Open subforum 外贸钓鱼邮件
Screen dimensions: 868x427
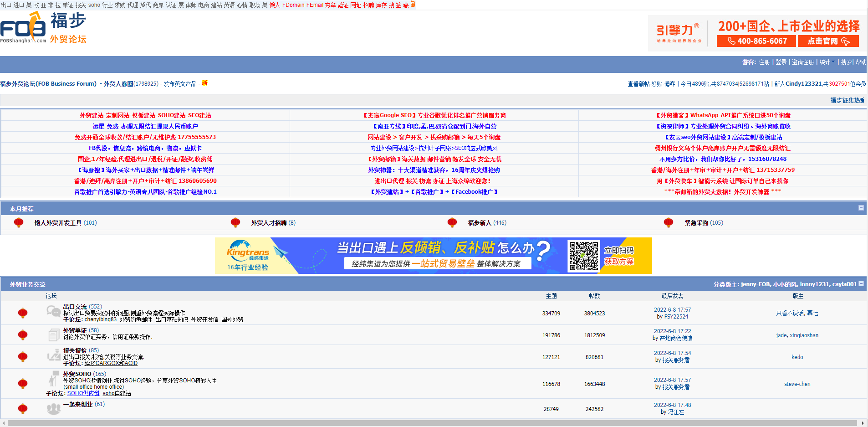[136, 319]
